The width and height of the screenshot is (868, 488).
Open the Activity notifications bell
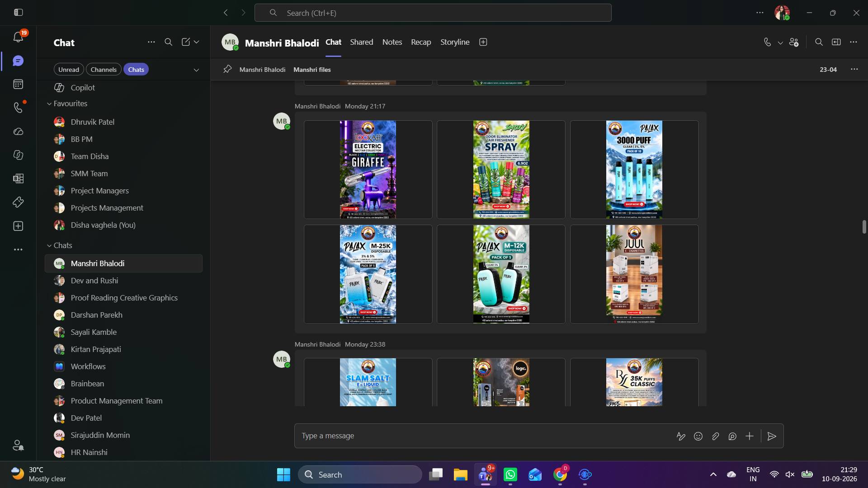coord(18,37)
